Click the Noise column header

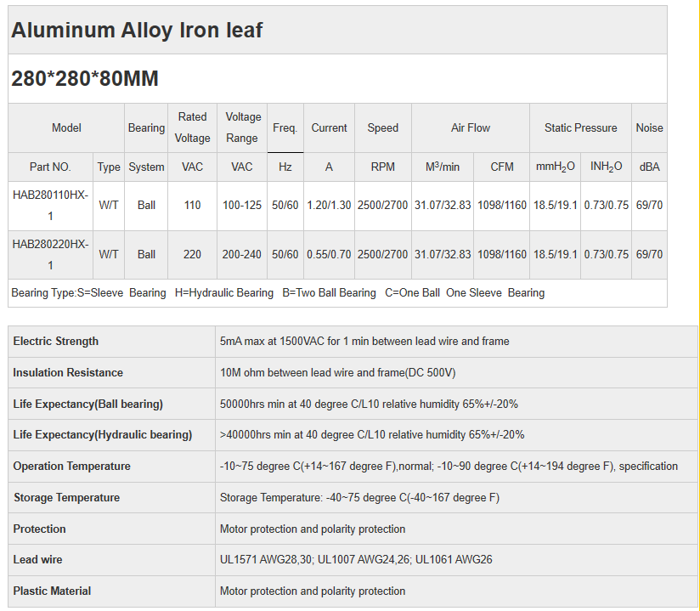(649, 128)
